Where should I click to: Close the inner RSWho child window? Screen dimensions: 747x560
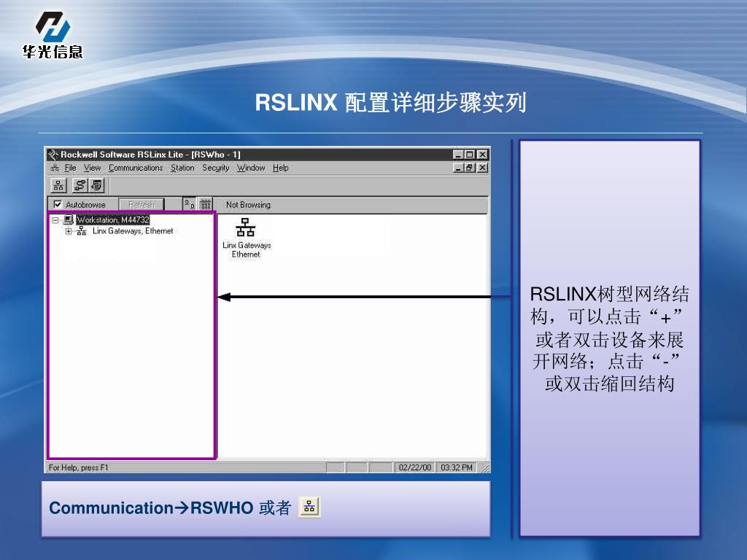(x=483, y=168)
